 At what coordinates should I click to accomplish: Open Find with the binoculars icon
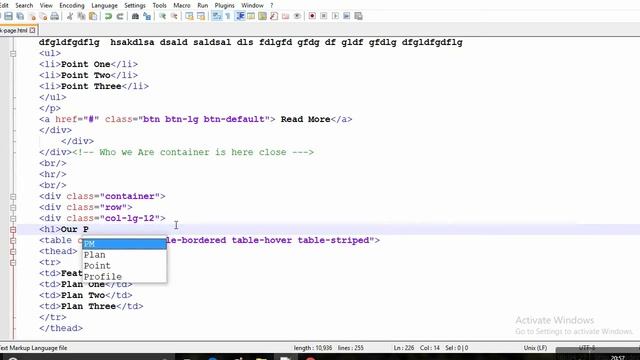tap(135, 16)
